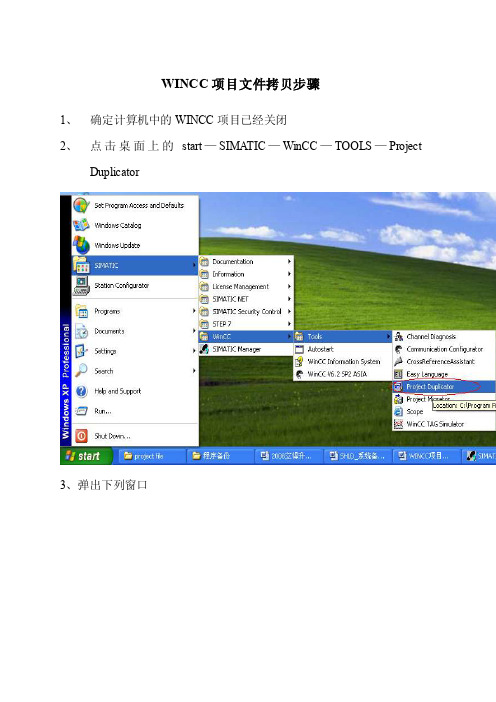Open Station Configurator
The image size is (496, 702).
[135, 285]
